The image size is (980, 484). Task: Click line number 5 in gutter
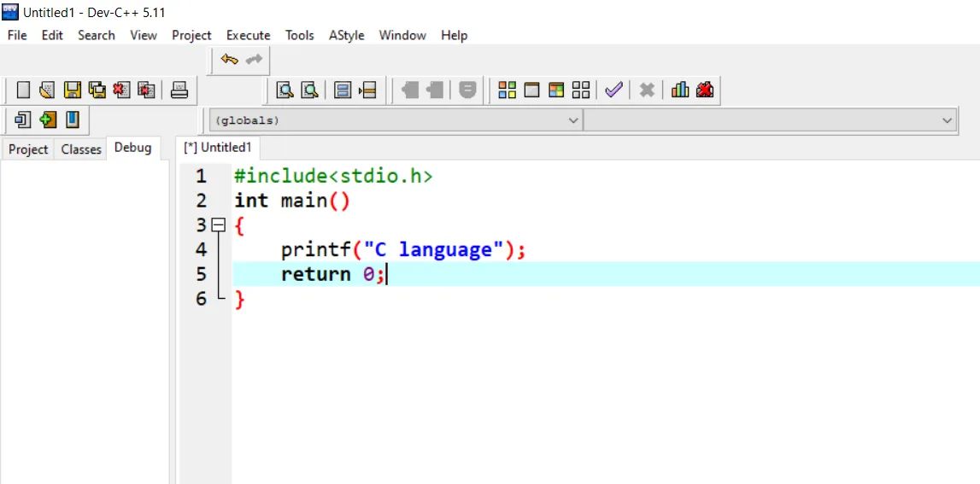201,274
